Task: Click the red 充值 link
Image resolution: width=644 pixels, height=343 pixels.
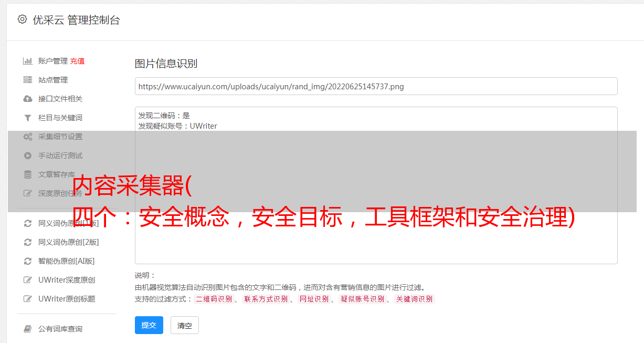Action: point(77,61)
